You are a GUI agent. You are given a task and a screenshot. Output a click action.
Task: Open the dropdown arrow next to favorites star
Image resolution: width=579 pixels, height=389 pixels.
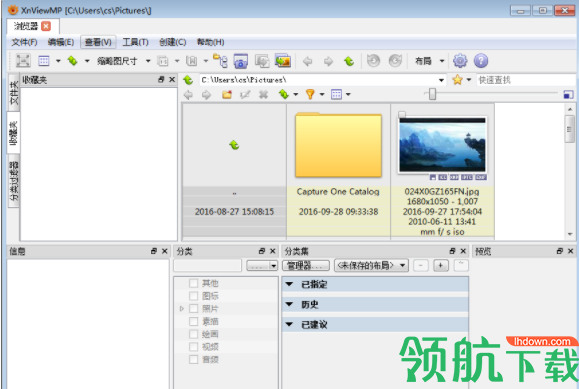click(x=469, y=79)
